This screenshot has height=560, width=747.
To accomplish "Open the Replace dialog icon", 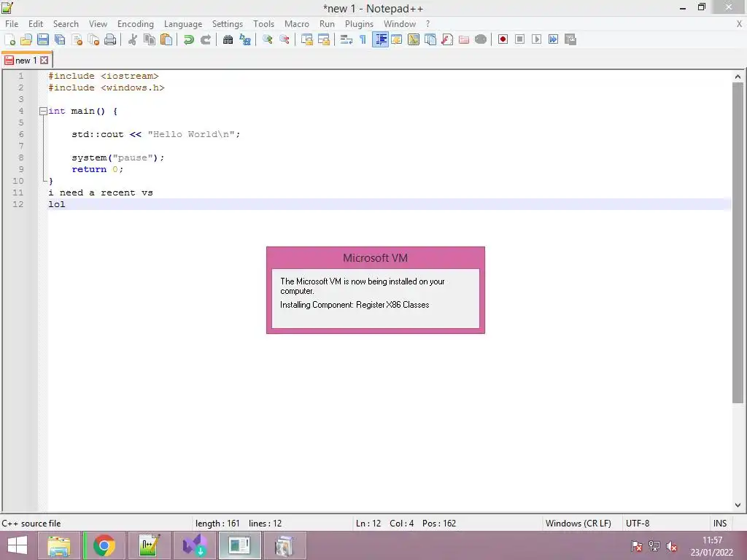I will 245,39.
